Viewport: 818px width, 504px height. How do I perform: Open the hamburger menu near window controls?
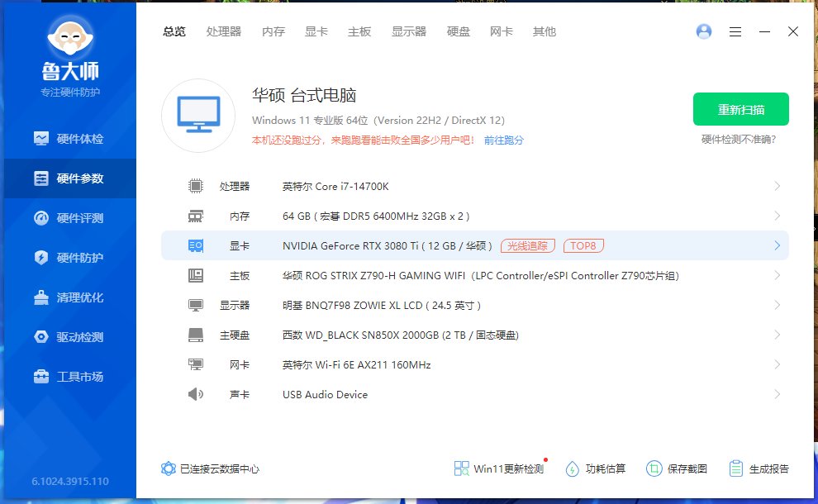(x=735, y=31)
